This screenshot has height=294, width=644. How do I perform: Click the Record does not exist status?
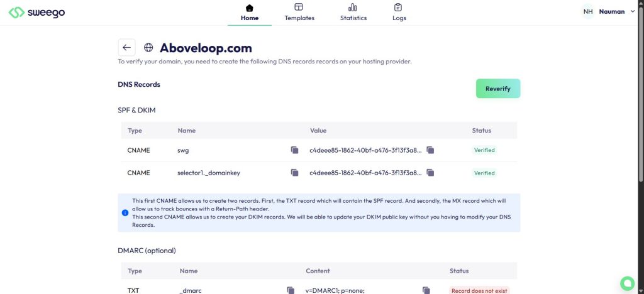pyautogui.click(x=479, y=290)
